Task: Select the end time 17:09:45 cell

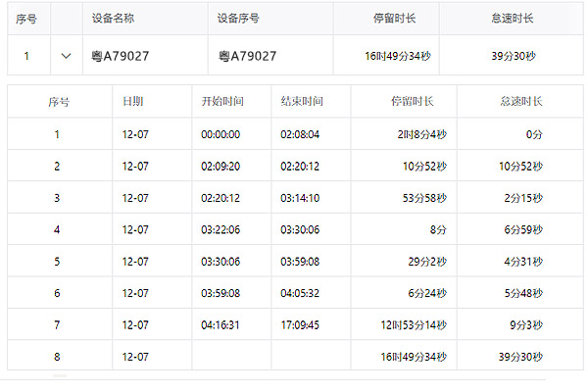Action: [300, 324]
